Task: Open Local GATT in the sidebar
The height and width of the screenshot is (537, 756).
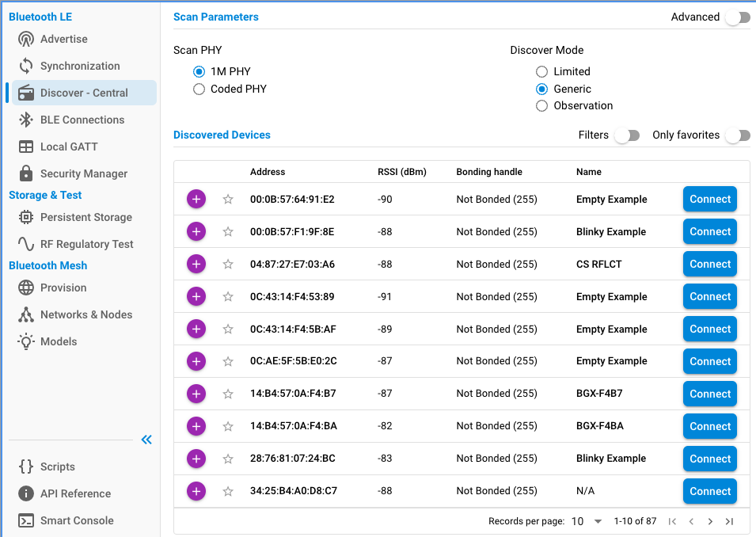Action: pos(69,147)
